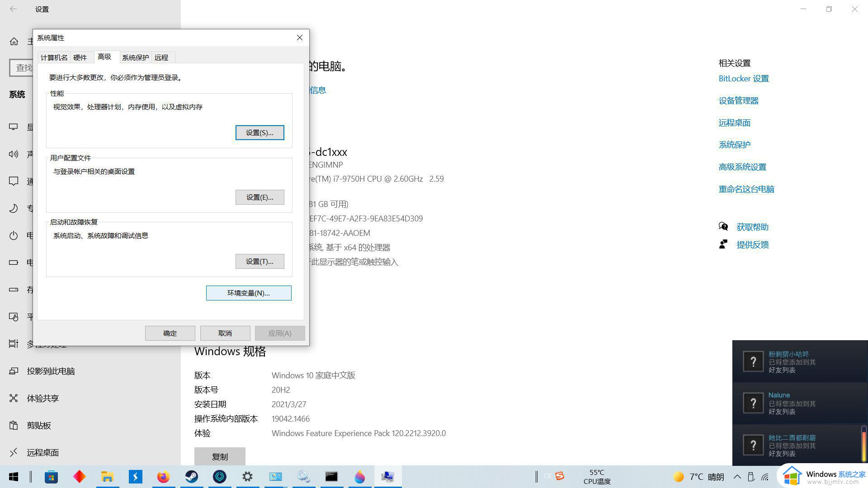The width and height of the screenshot is (868, 488).
Task: Open BitLocker 设置 link
Action: [x=744, y=79]
